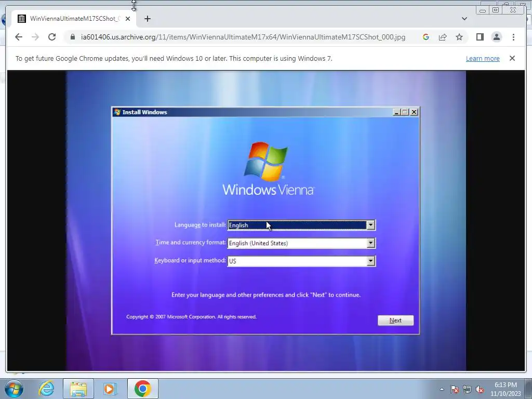Click the taskbar clock showing 6:13 PM
The height and width of the screenshot is (399, 532).
tap(506, 389)
